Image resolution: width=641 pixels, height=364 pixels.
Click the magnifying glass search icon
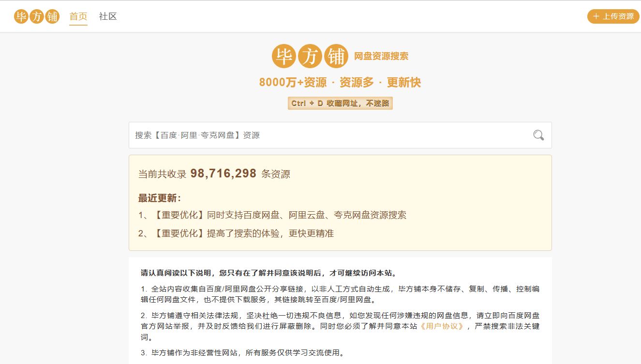(537, 135)
